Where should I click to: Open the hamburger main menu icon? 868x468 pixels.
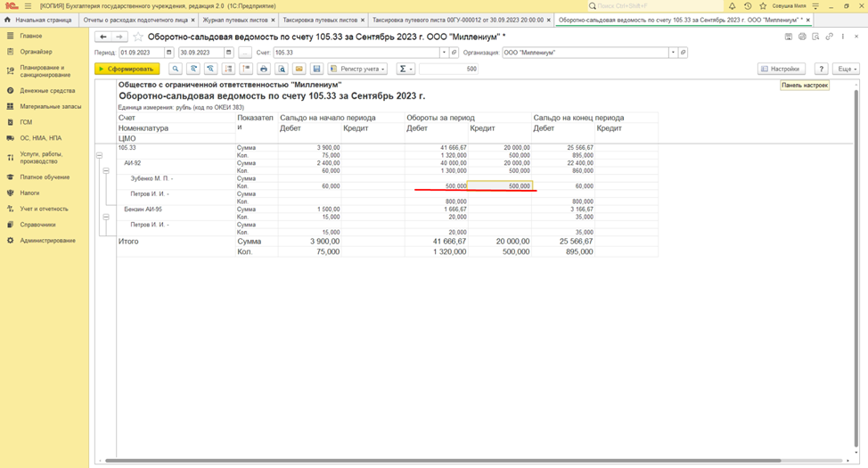click(28, 6)
